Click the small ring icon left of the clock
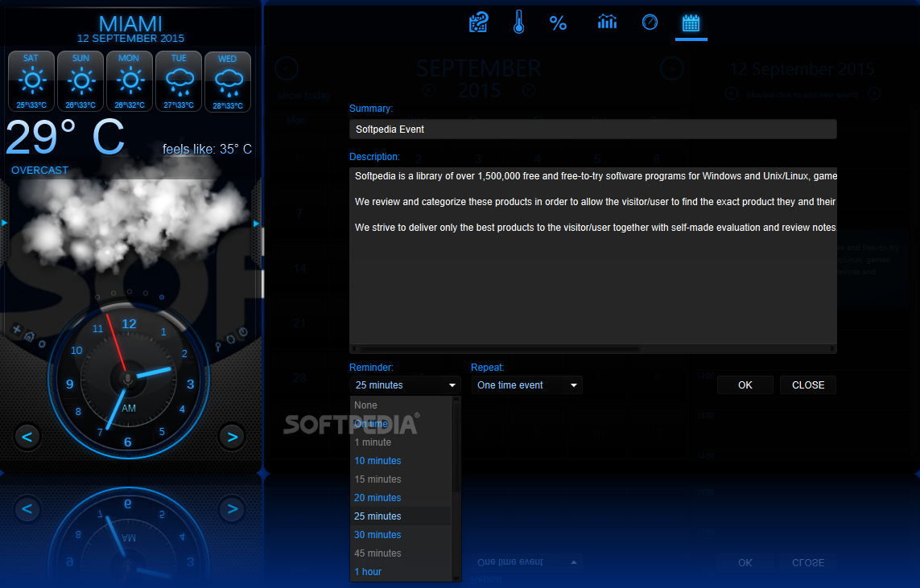This screenshot has height=588, width=920. pyautogui.click(x=42, y=344)
